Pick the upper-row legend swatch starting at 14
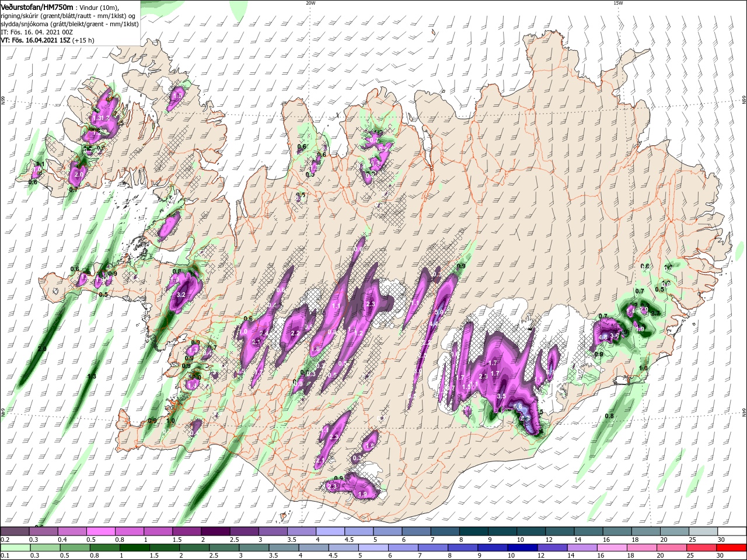 tap(589, 531)
